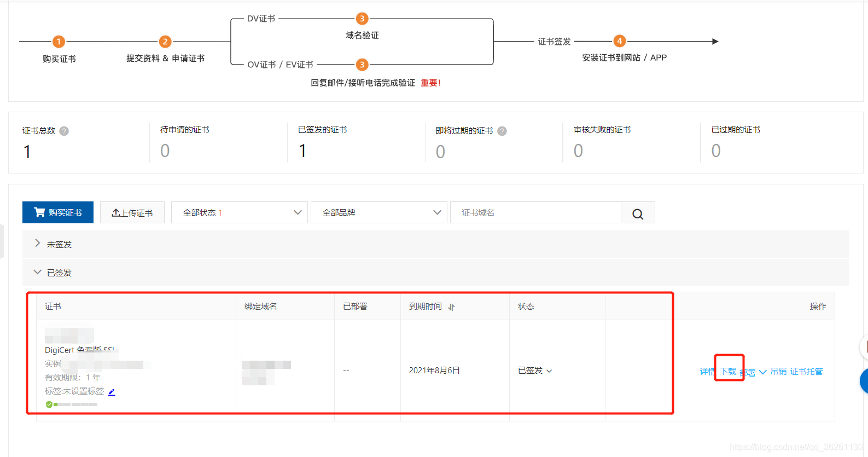The height and width of the screenshot is (457, 868).
Task: Click the 操作 column header
Action: point(818,306)
